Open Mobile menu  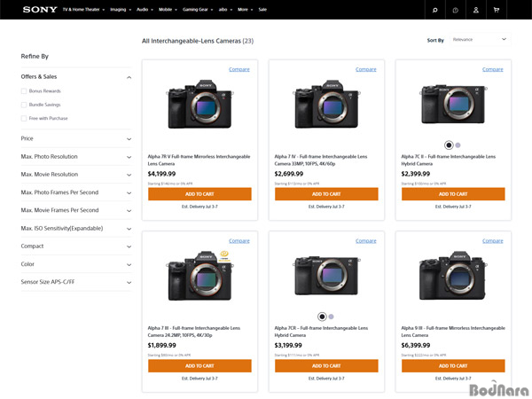pyautogui.click(x=168, y=10)
